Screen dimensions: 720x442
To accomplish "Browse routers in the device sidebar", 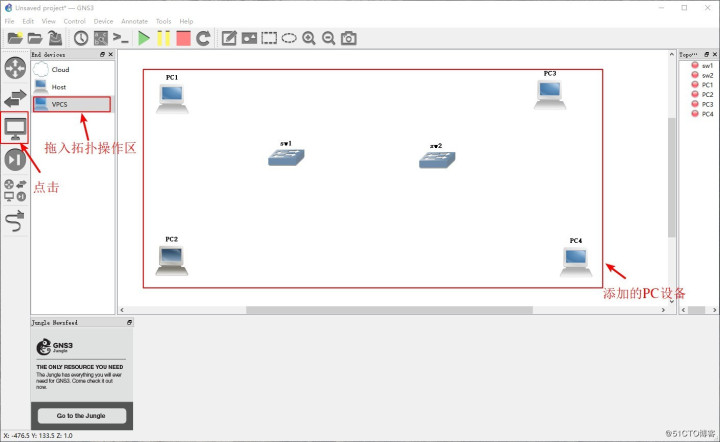I will coord(15,67).
